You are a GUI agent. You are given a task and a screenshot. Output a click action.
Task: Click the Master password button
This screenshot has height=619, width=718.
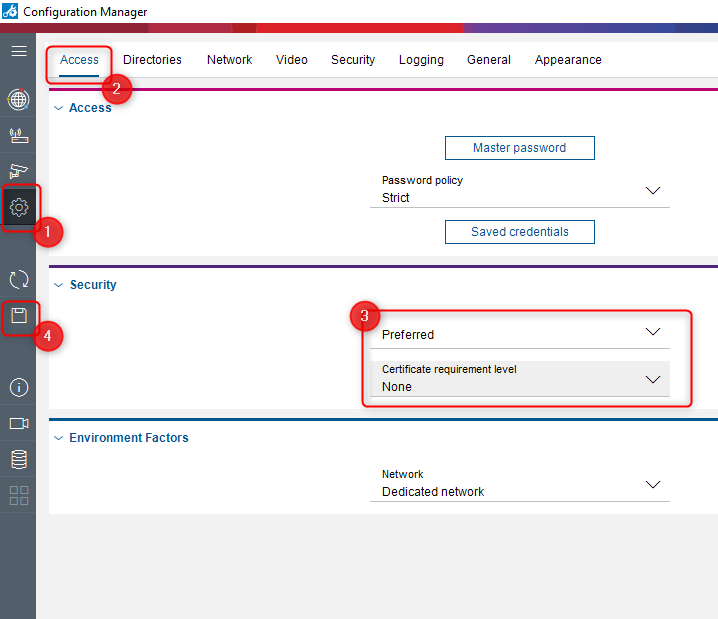[x=519, y=148]
